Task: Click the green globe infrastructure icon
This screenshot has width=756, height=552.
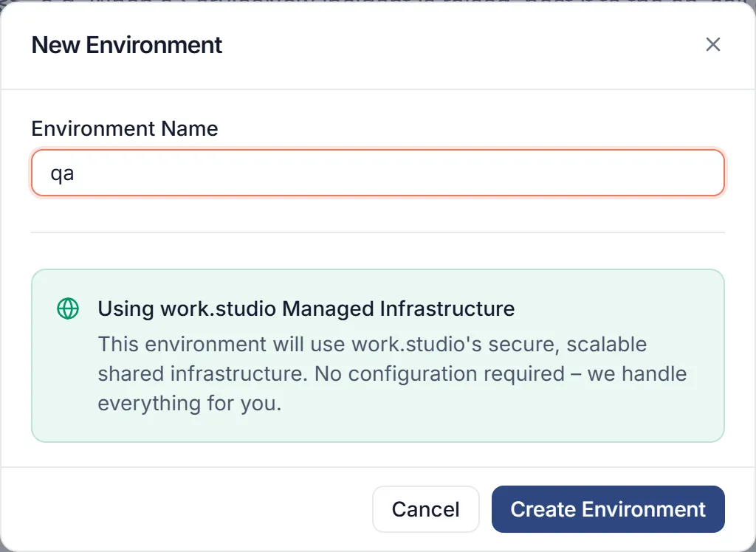Action: (x=68, y=308)
